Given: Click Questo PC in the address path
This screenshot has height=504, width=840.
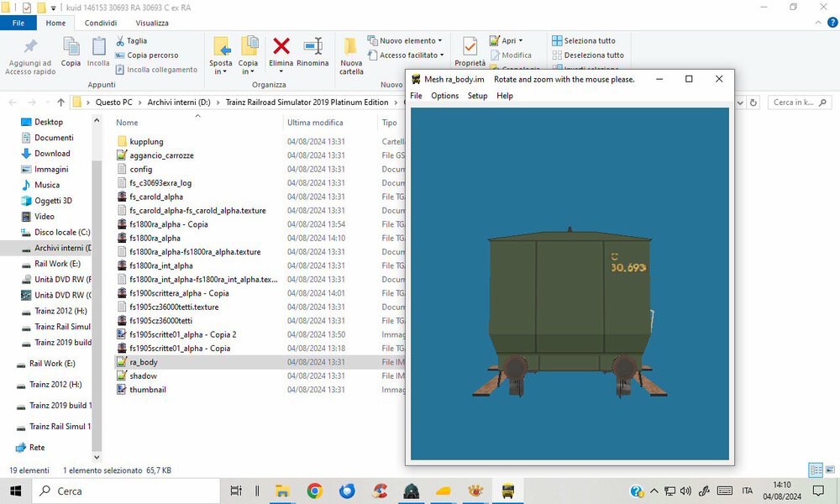Looking at the screenshot, I should (x=114, y=102).
